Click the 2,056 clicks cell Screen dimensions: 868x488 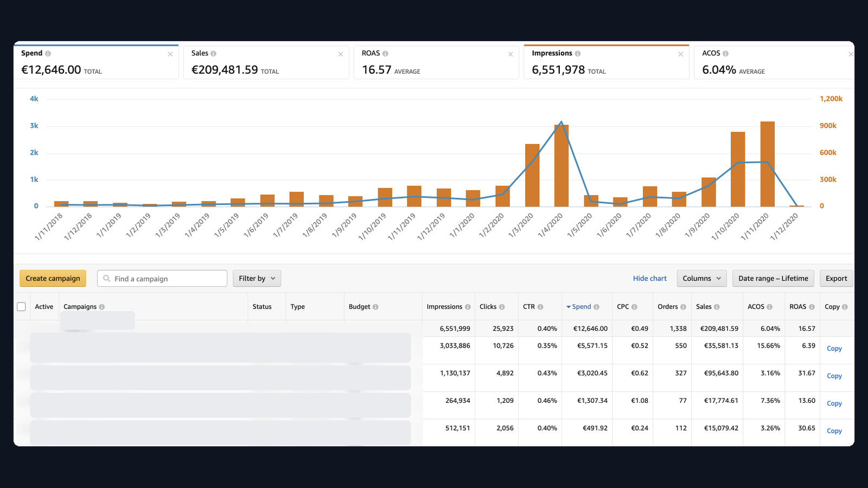coord(505,428)
